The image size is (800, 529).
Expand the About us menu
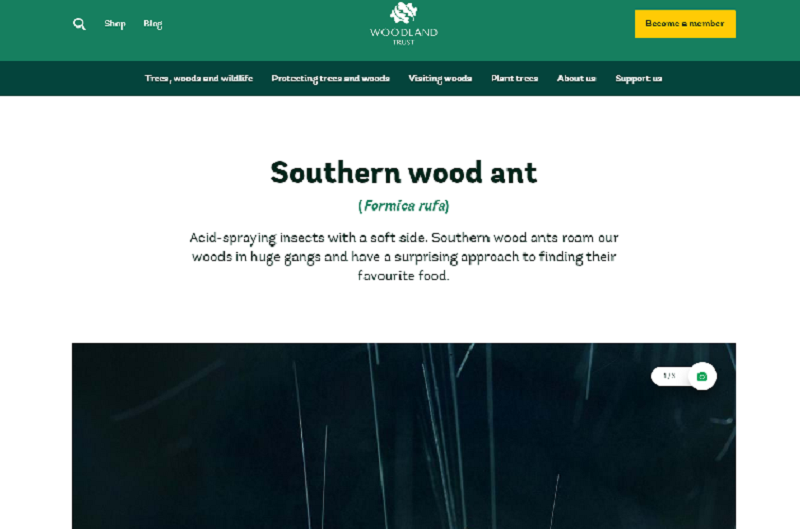click(577, 79)
